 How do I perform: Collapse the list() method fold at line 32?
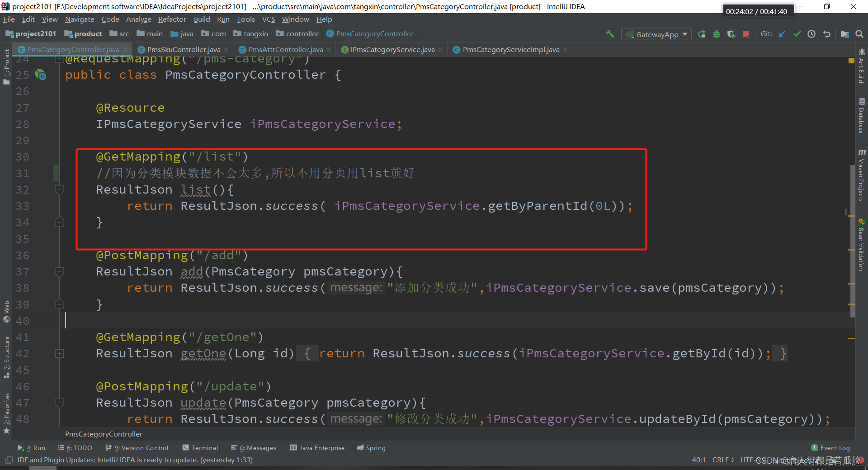point(59,190)
